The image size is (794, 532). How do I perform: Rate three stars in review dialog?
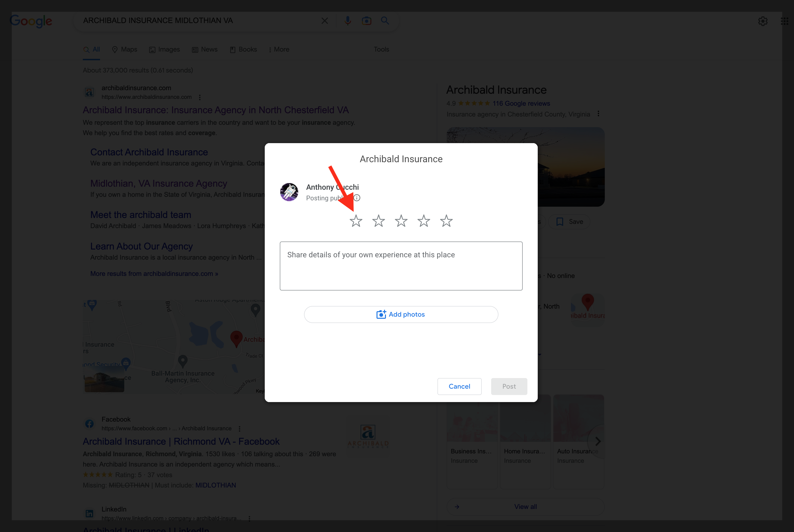click(401, 221)
